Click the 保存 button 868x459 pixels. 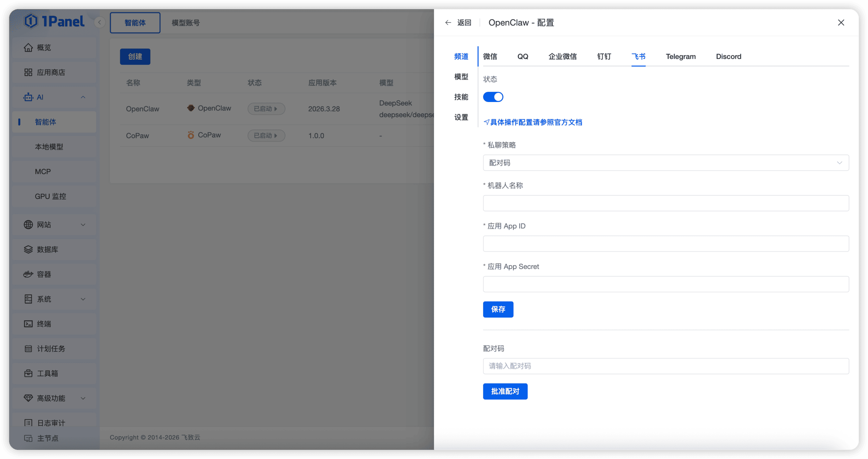(498, 309)
